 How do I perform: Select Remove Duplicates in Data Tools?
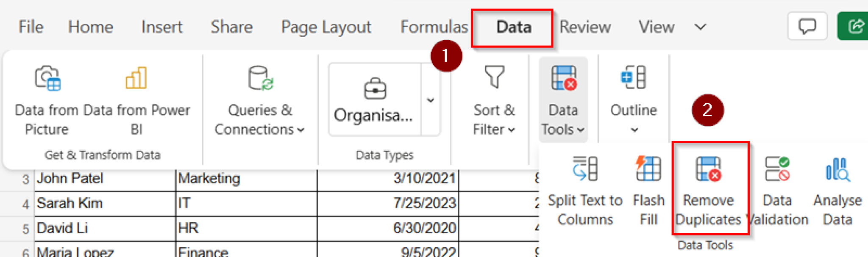[x=709, y=188]
